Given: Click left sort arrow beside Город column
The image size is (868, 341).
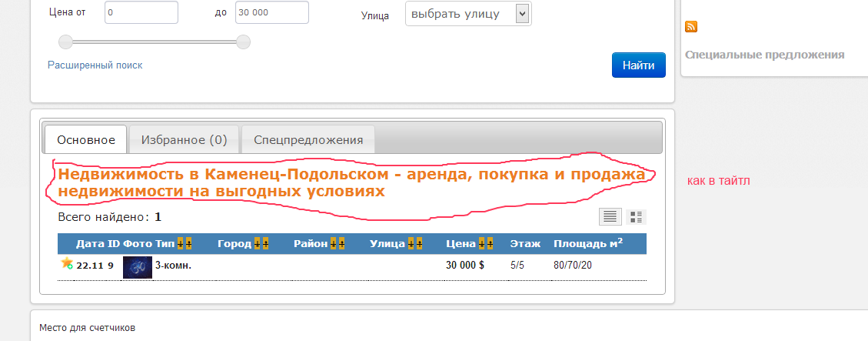Looking at the screenshot, I should [x=258, y=243].
